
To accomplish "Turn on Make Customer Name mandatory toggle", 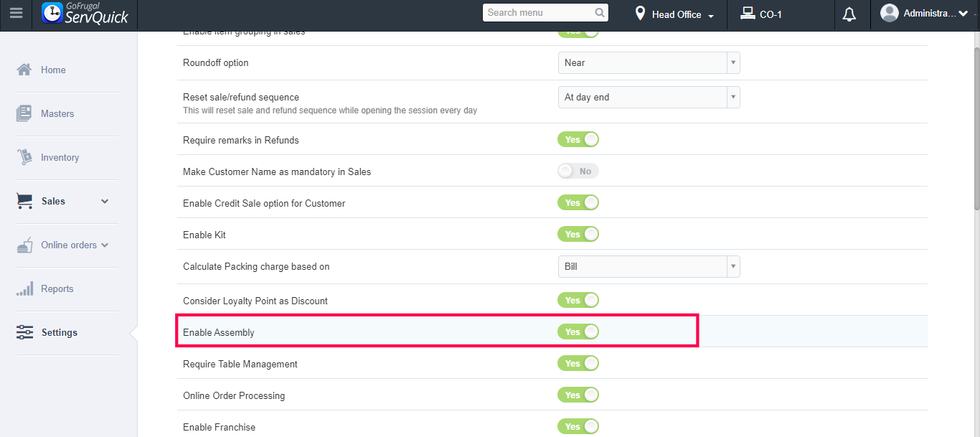I will [x=578, y=171].
